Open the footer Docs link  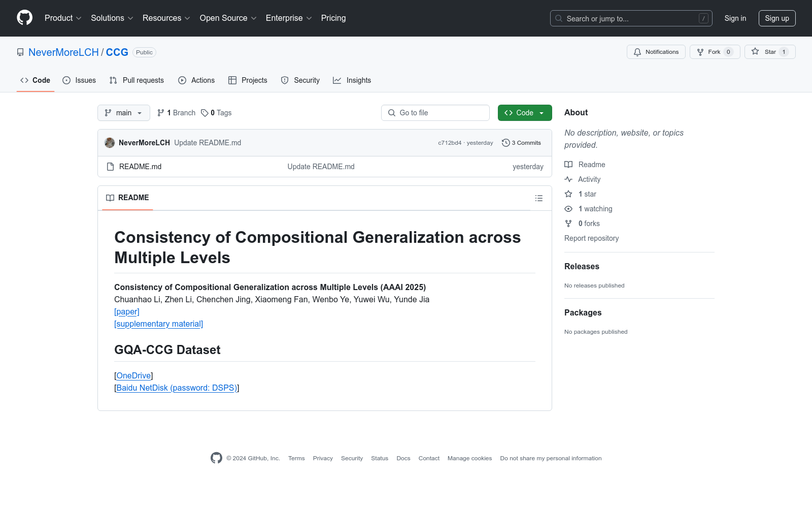[x=403, y=458]
